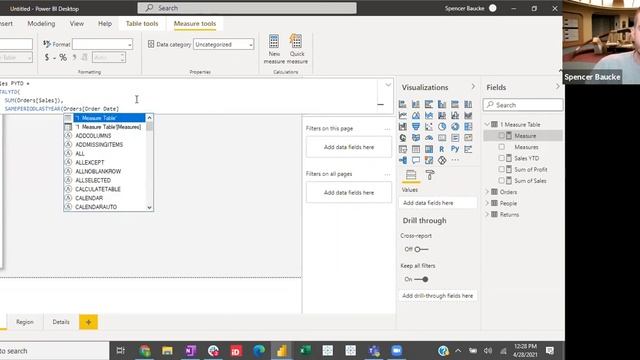Select the line chart visual
640x360 pixels.
point(402,116)
